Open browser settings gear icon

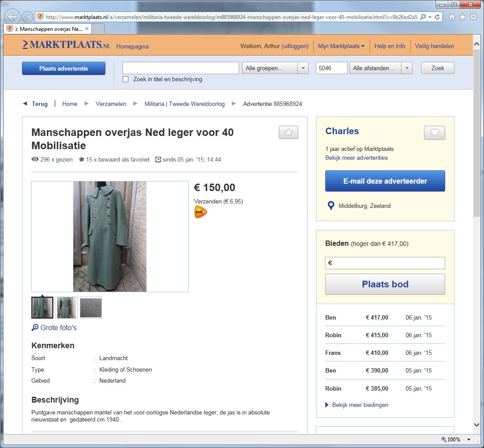click(x=473, y=17)
